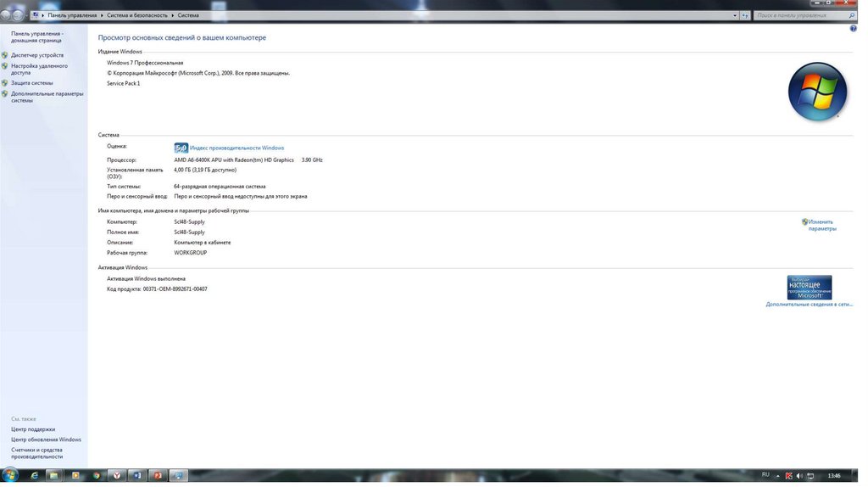Open Настройка удаленного доступа link
This screenshot has height=487, width=868.
tap(39, 70)
